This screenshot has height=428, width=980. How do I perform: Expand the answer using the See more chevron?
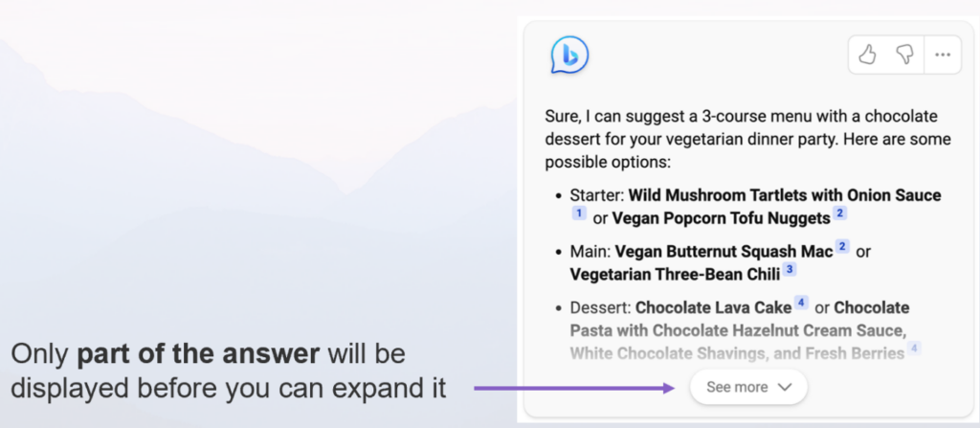[786, 387]
